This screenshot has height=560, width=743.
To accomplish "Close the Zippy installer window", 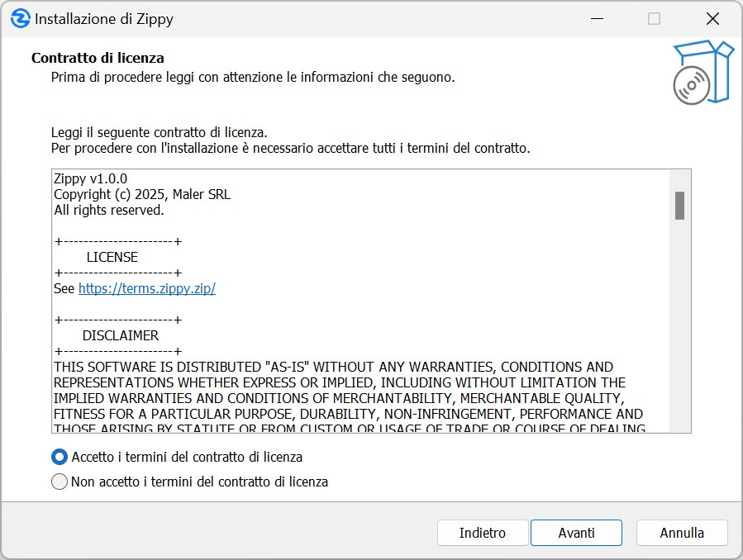I will pyautogui.click(x=712, y=18).
